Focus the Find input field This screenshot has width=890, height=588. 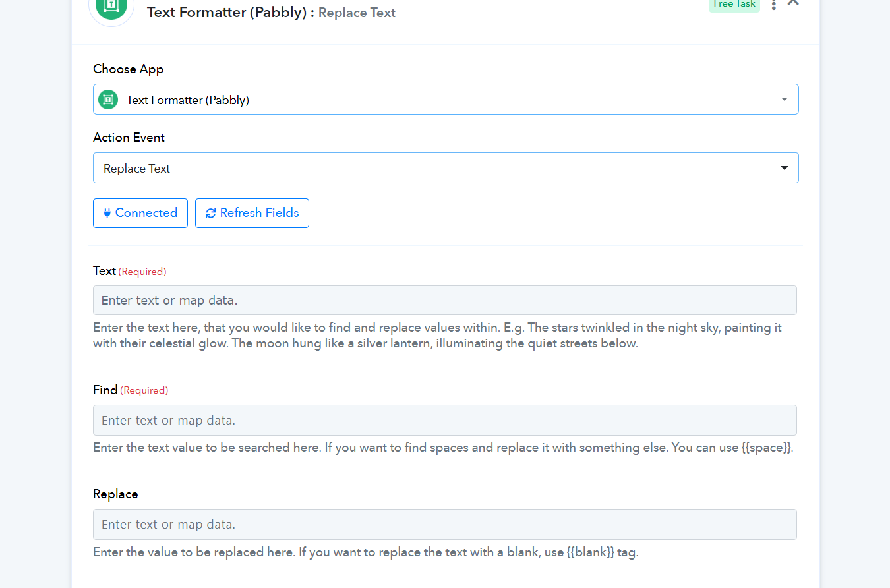coord(445,420)
